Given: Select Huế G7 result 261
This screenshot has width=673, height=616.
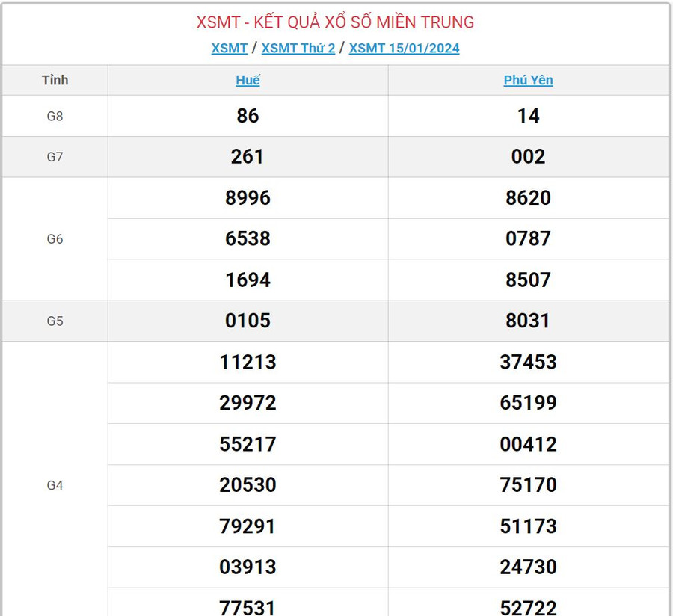Looking at the screenshot, I should point(248,157).
